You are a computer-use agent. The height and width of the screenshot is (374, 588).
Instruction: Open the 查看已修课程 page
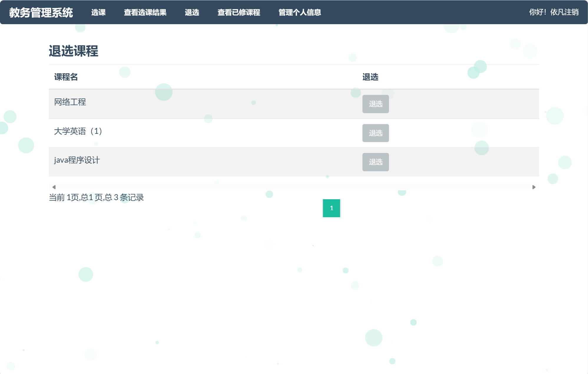[x=238, y=12]
